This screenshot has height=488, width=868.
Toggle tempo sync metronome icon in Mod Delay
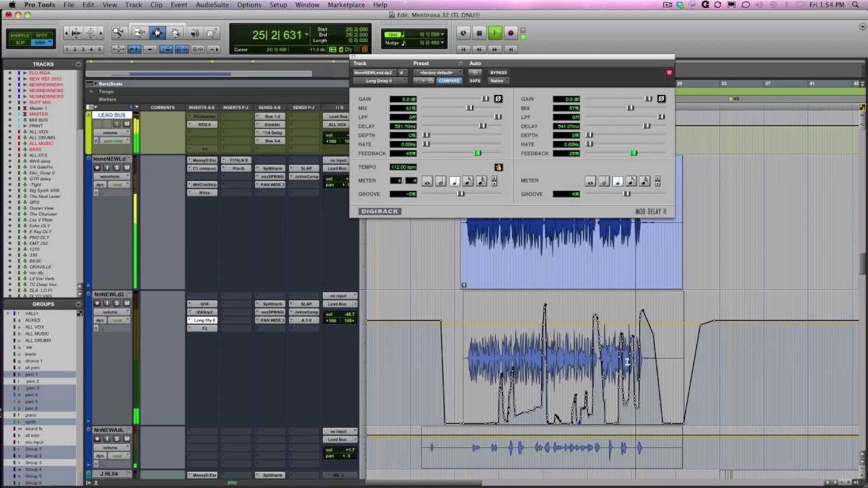click(x=498, y=167)
